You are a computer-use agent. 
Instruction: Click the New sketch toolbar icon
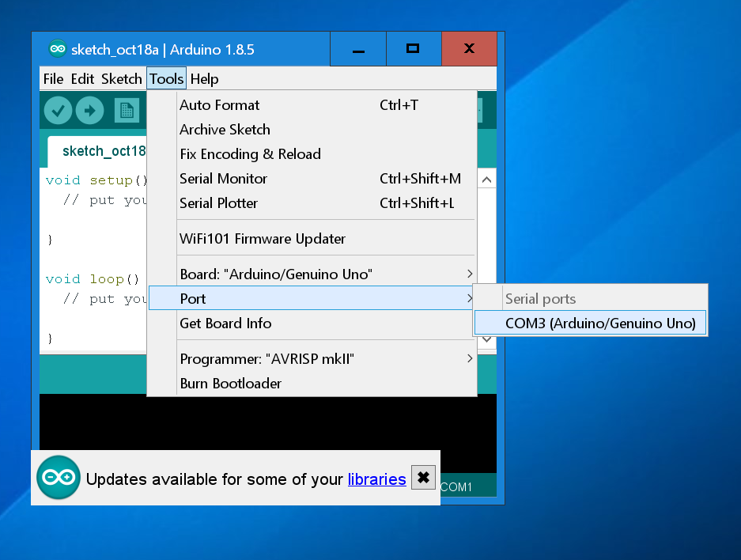point(126,111)
